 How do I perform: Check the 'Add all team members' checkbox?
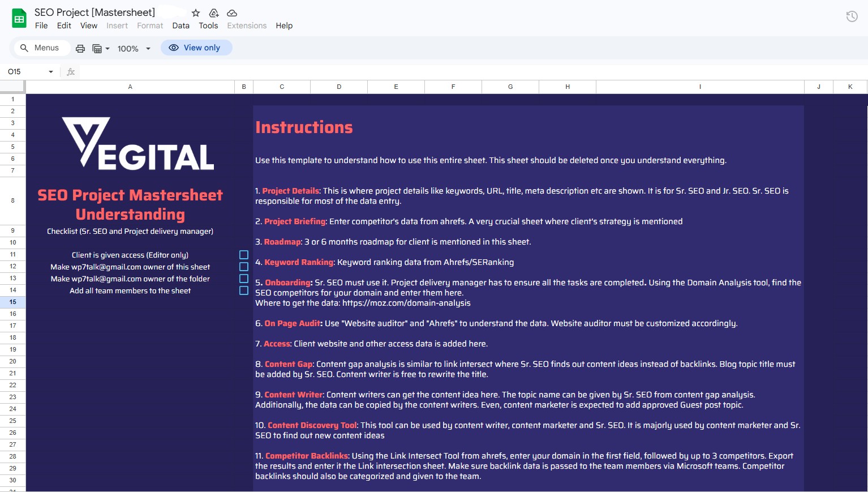click(244, 290)
